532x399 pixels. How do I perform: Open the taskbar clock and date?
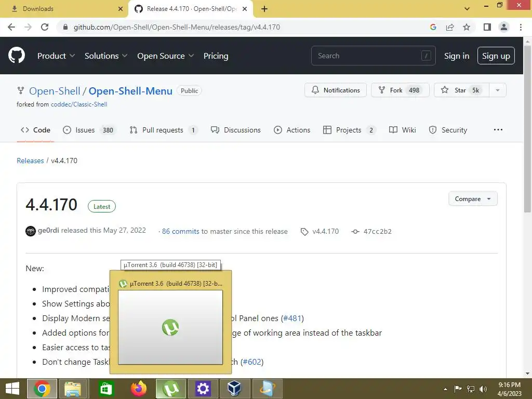coord(509,389)
